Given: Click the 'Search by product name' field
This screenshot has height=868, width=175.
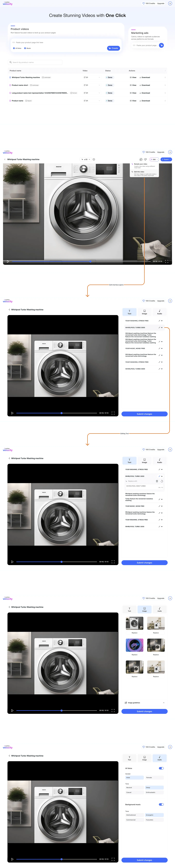Looking at the screenshot, I should coord(35,62).
